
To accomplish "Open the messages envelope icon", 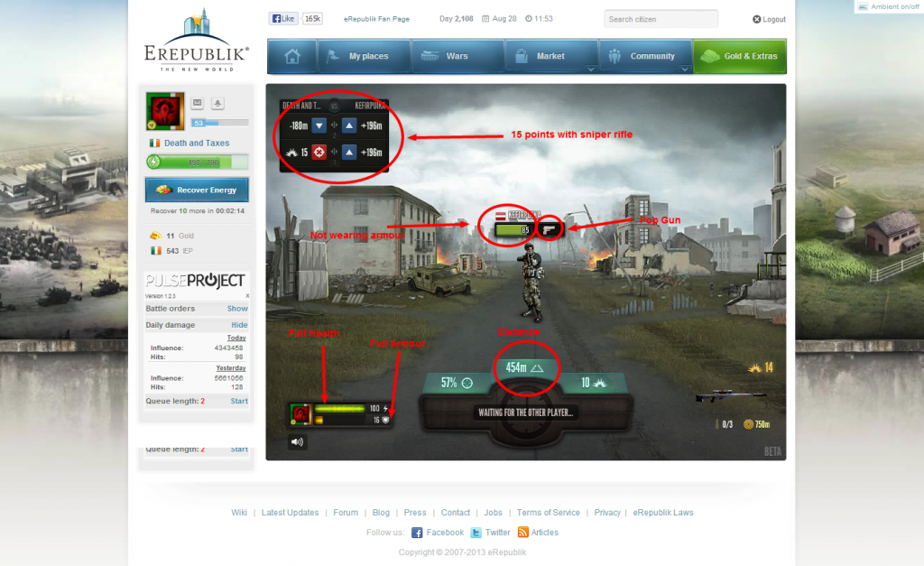I will click(198, 103).
